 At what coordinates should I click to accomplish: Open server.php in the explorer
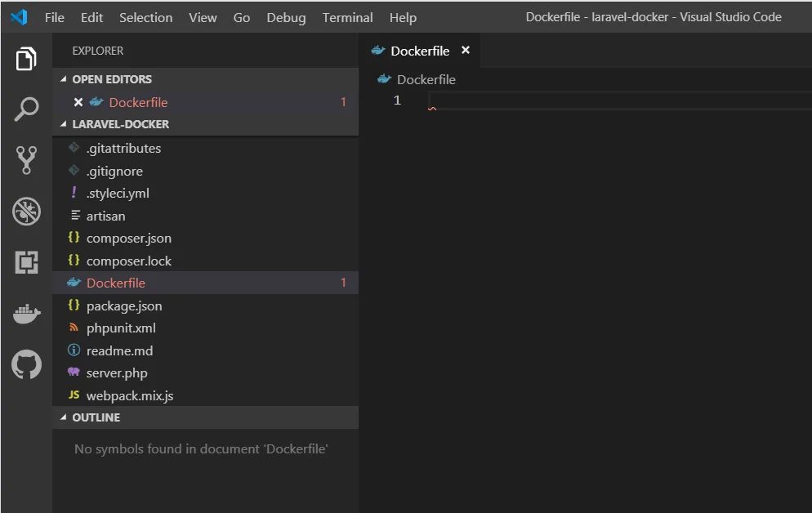(x=206, y=372)
